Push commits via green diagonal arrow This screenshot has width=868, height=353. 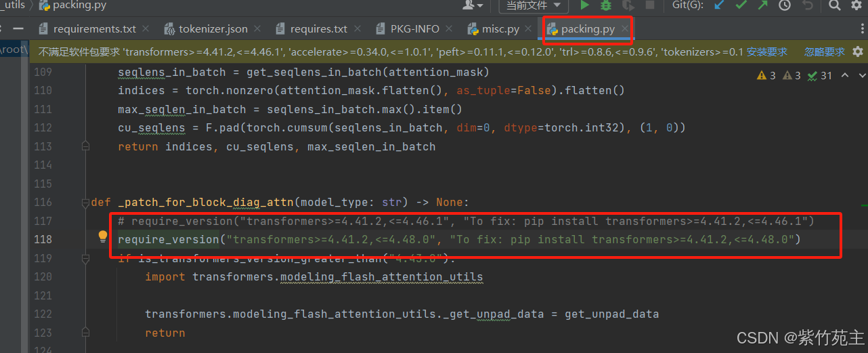click(x=763, y=5)
